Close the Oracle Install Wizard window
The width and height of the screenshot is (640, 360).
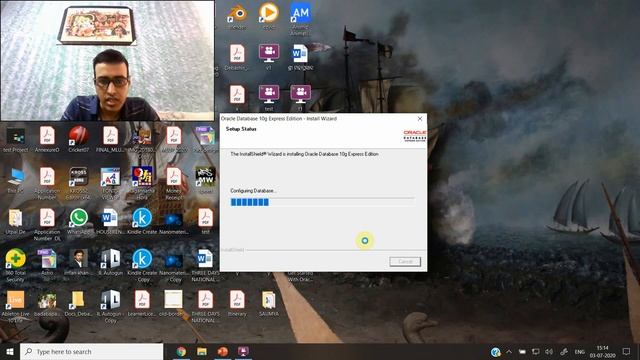tap(420, 119)
